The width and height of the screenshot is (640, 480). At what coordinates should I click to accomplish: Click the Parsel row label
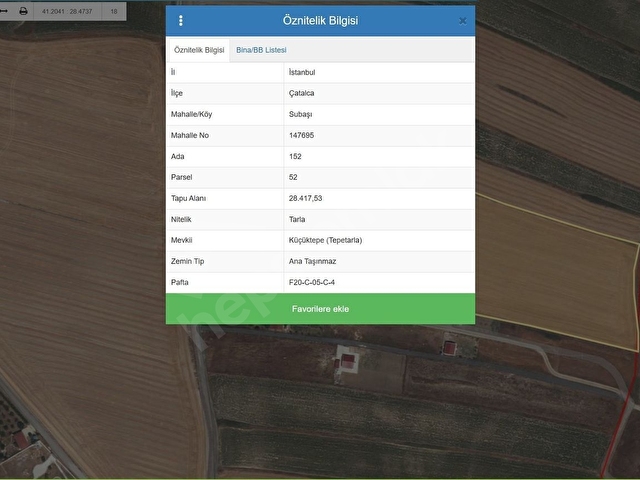coord(181,177)
